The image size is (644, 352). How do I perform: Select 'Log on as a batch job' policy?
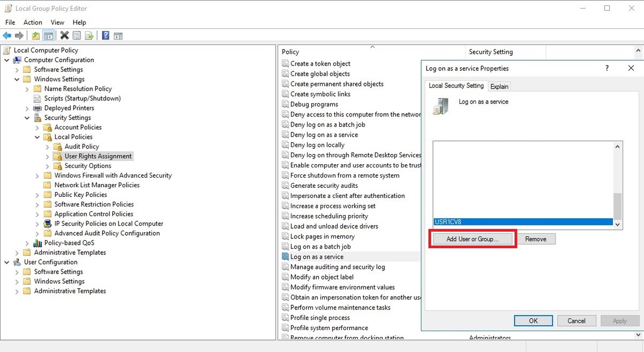[320, 247]
